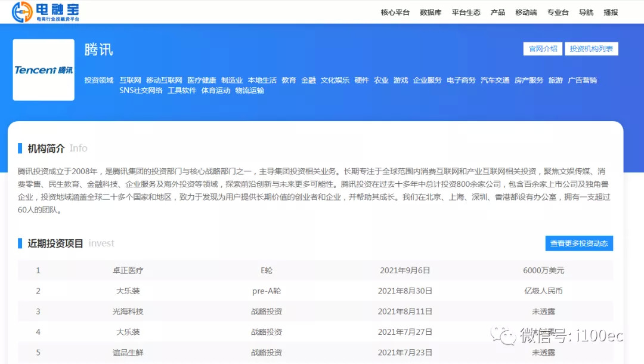This screenshot has width=644, height=364.
Task: Select the 谊品生鲜 project entry
Action: 128,353
